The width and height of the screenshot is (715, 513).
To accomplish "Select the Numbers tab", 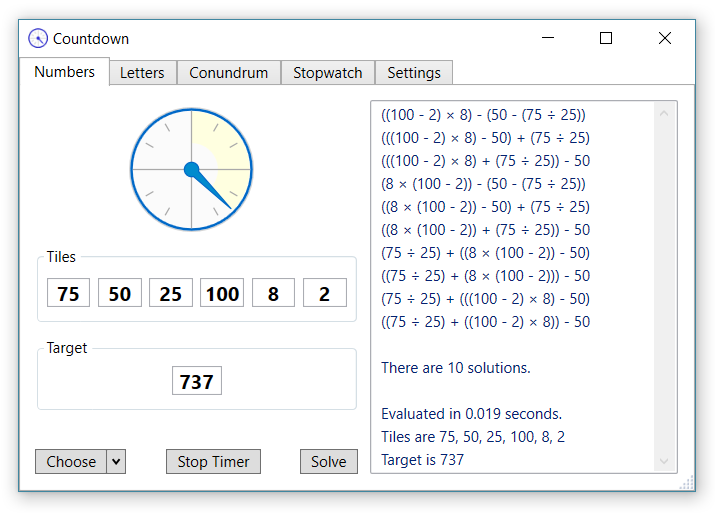I will coord(64,72).
